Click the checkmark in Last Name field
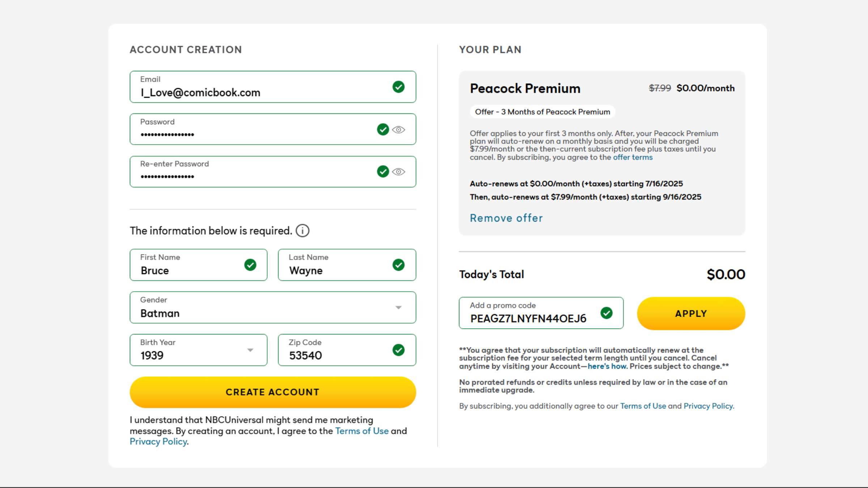The image size is (868, 488). [398, 265]
